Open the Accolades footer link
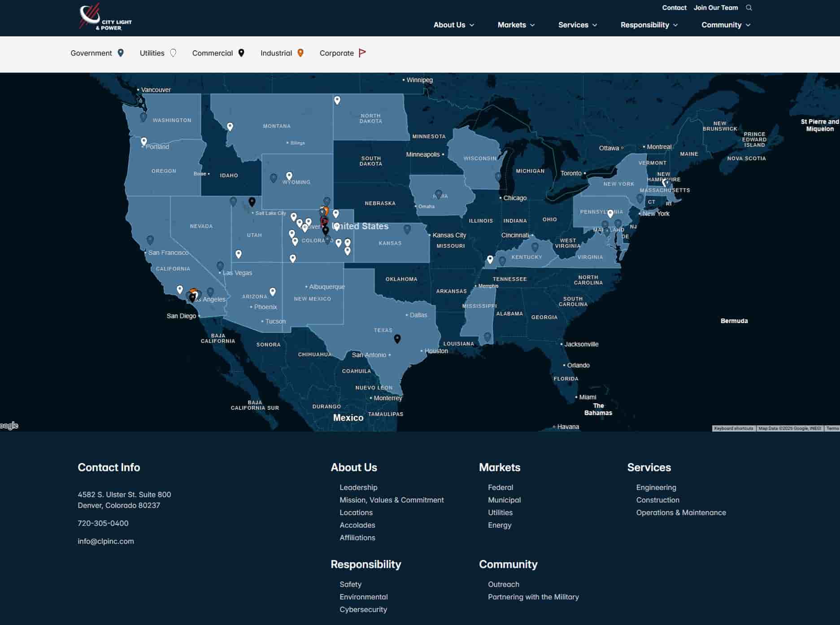The height and width of the screenshot is (625, 840). [357, 525]
